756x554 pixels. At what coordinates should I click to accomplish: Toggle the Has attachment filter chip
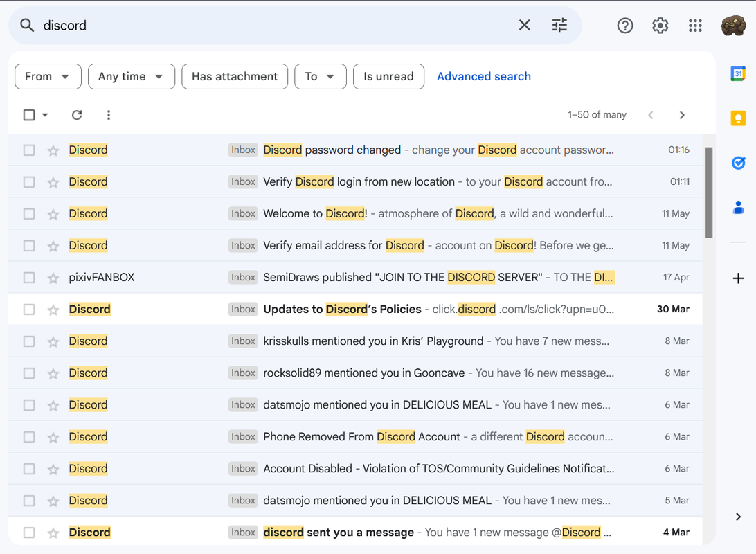click(234, 77)
